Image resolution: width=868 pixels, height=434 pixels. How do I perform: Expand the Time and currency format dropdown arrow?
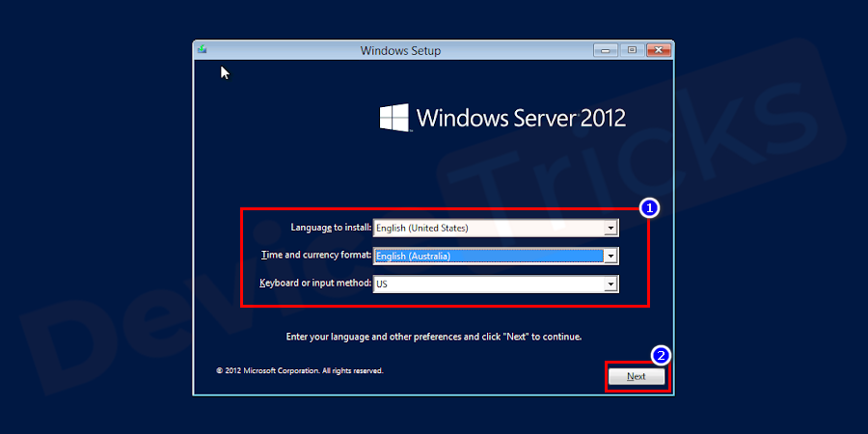[x=610, y=256]
